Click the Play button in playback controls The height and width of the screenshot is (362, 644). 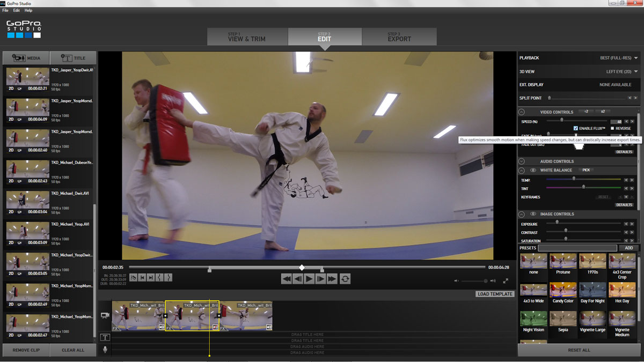pyautogui.click(x=309, y=279)
